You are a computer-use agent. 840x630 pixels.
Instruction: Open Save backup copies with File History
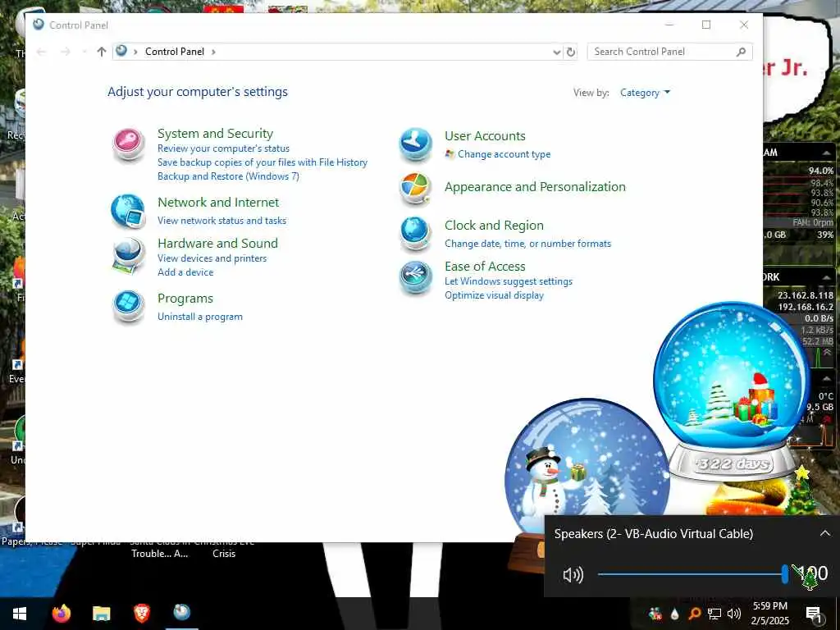click(x=262, y=162)
